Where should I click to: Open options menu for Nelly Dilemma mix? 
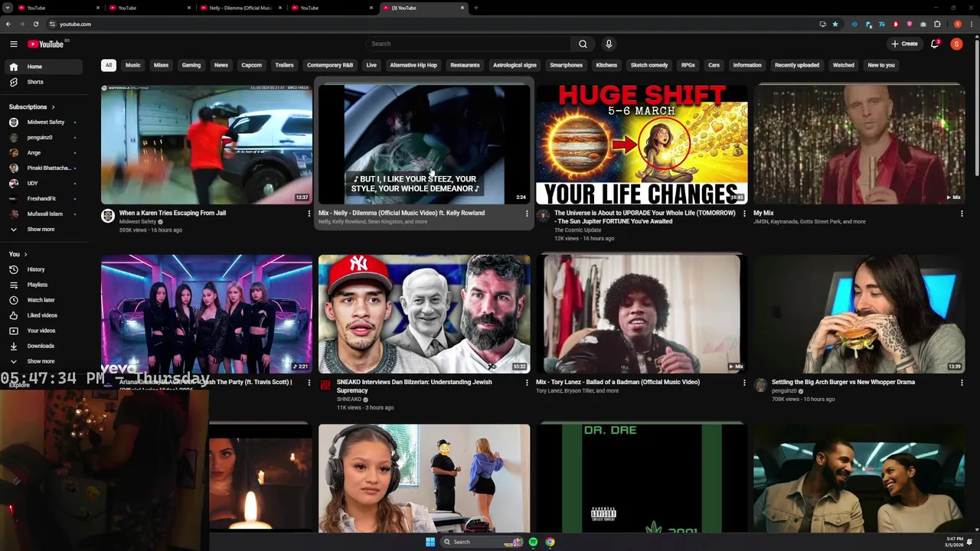[527, 214]
